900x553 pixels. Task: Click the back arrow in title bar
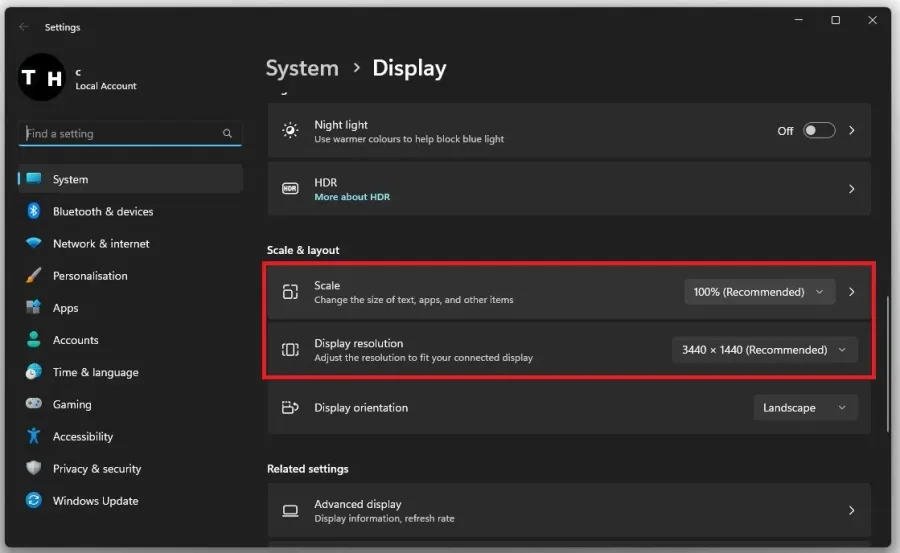pos(24,26)
